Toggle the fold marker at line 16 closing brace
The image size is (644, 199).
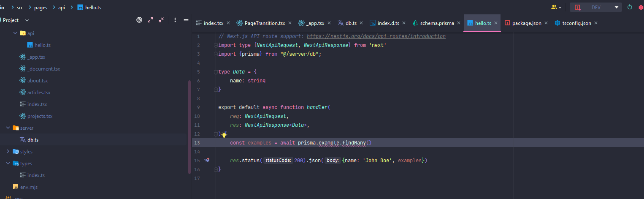coord(216,169)
